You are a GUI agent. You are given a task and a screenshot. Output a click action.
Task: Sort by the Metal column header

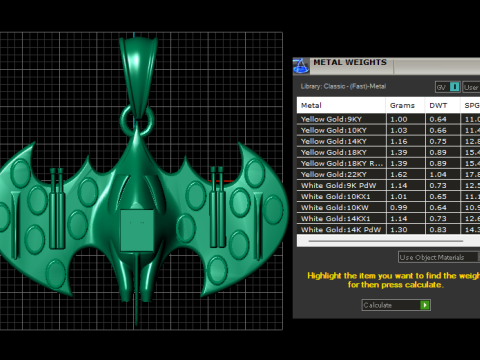pos(341,105)
